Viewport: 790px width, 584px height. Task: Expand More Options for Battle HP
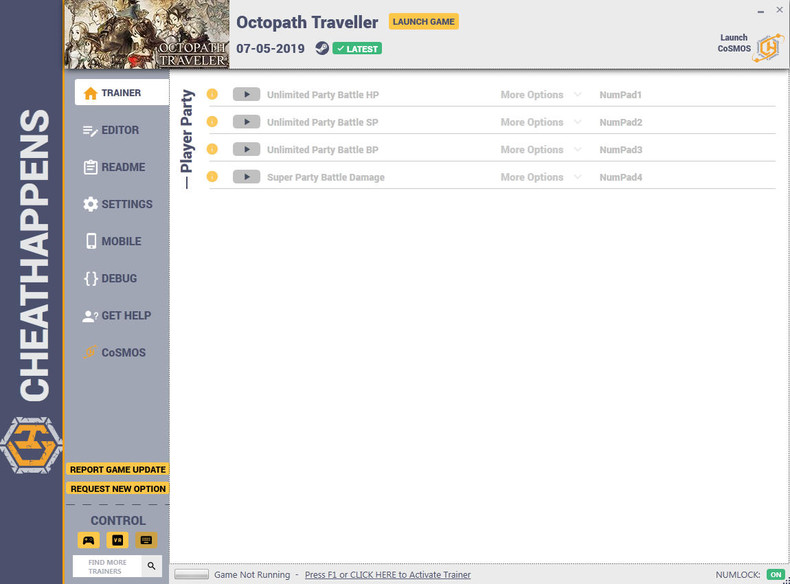tap(541, 95)
